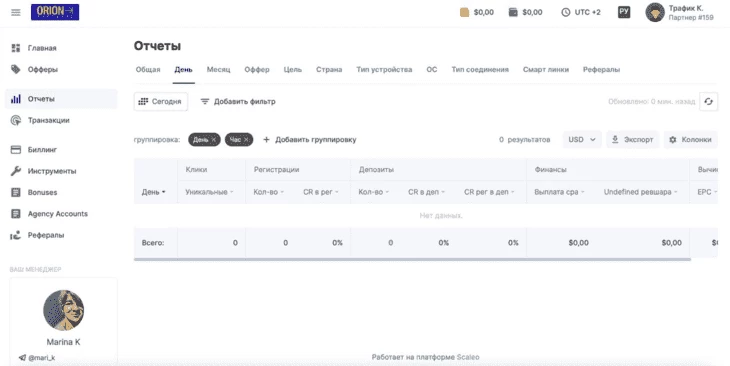Open the hamburger menu icon
Screen dimensions: 730x366
point(15,13)
